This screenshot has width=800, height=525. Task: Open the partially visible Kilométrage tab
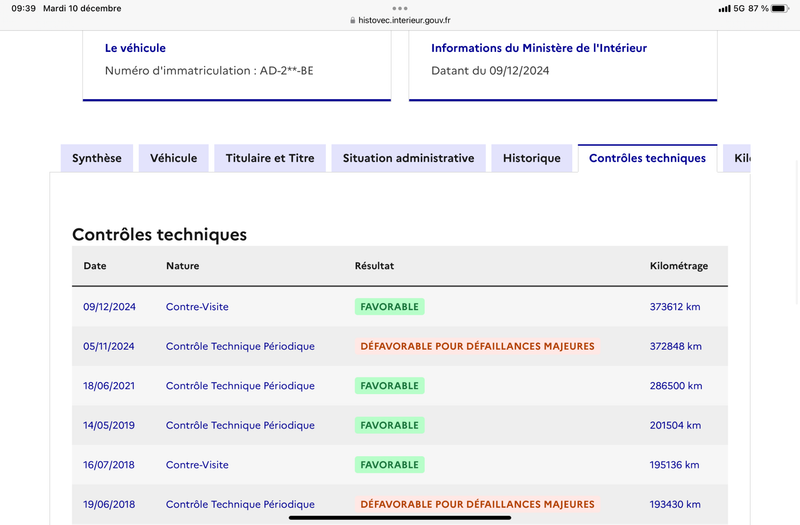pos(737,158)
